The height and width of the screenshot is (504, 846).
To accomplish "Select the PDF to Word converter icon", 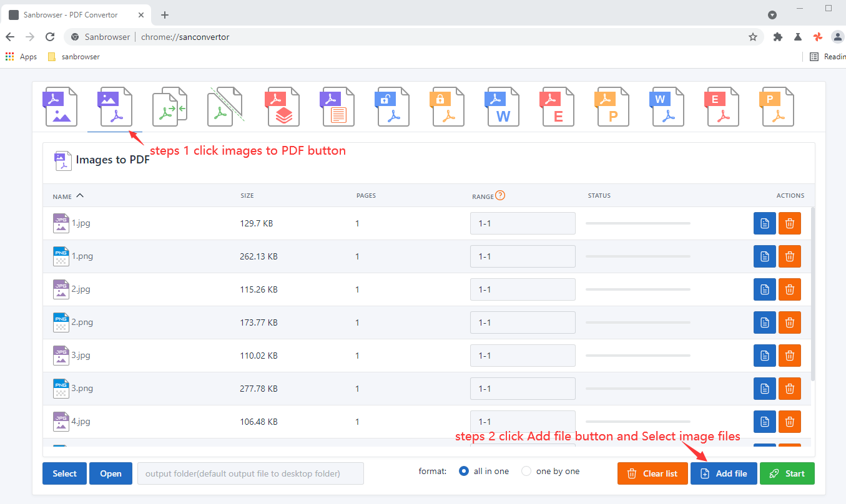I will 502,106.
